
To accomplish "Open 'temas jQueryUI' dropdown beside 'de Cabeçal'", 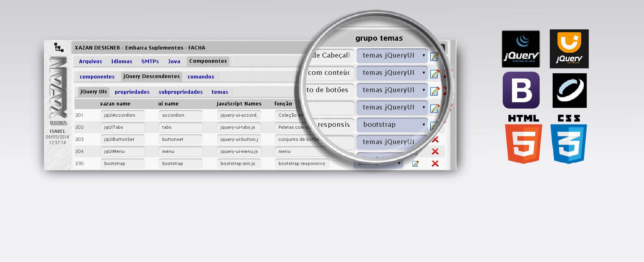I will pos(392,56).
